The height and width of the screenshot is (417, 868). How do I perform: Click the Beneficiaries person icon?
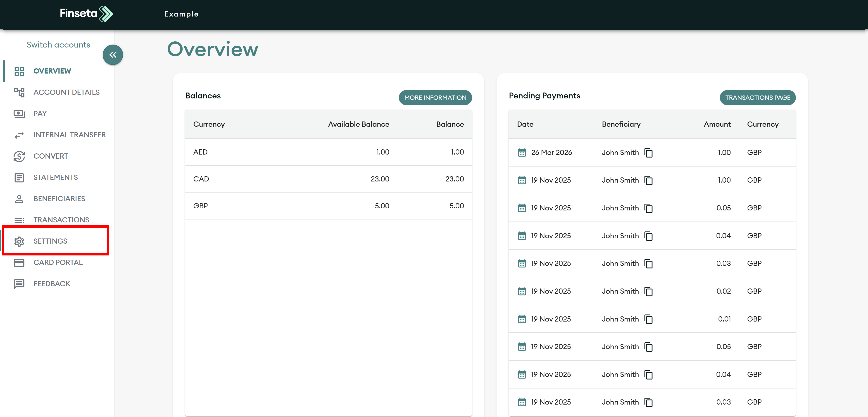pos(19,199)
